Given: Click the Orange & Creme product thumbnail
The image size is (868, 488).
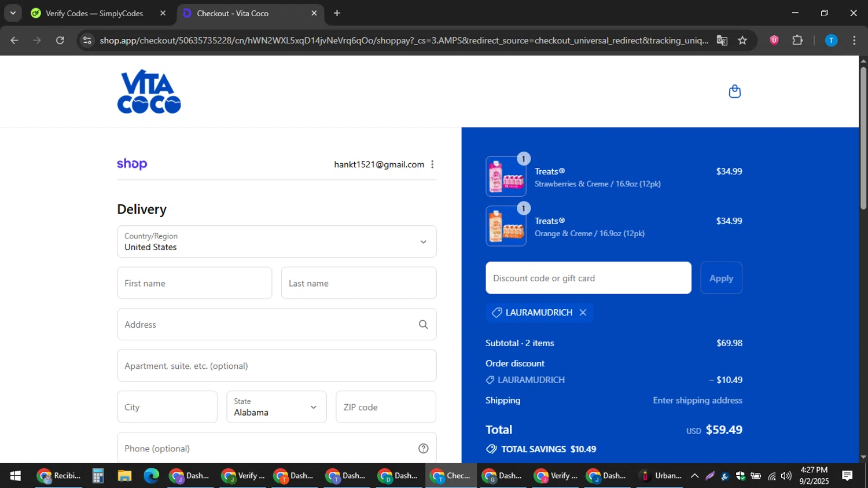Looking at the screenshot, I should [506, 226].
